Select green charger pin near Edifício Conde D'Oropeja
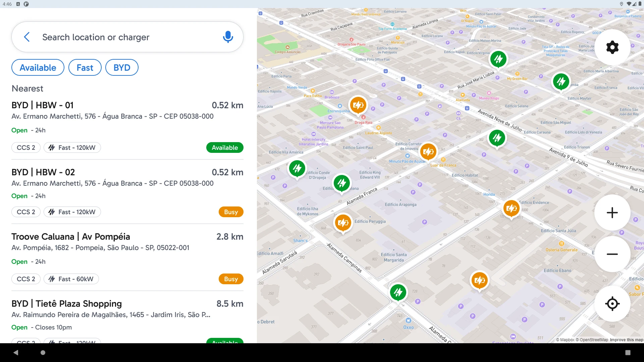The height and width of the screenshot is (362, 644). [297, 168]
